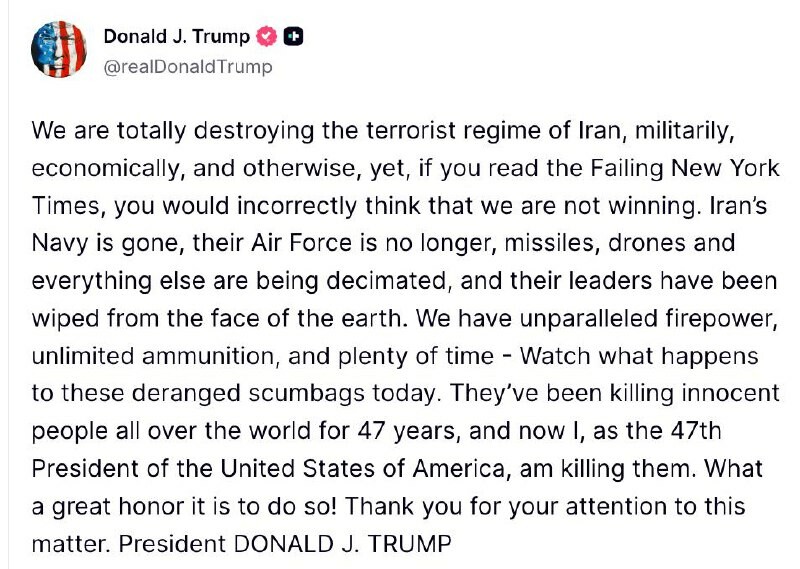This screenshot has width=800, height=569.
Task: Open the flag-themed profile avatar
Action: coord(59,50)
